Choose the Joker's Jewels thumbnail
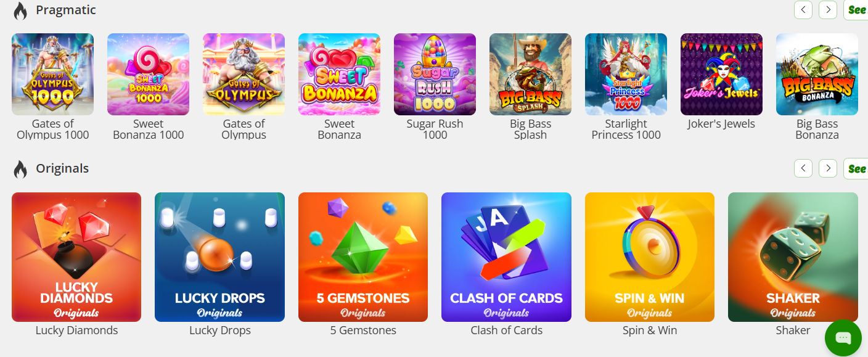This screenshot has height=357, width=868. pos(721,74)
